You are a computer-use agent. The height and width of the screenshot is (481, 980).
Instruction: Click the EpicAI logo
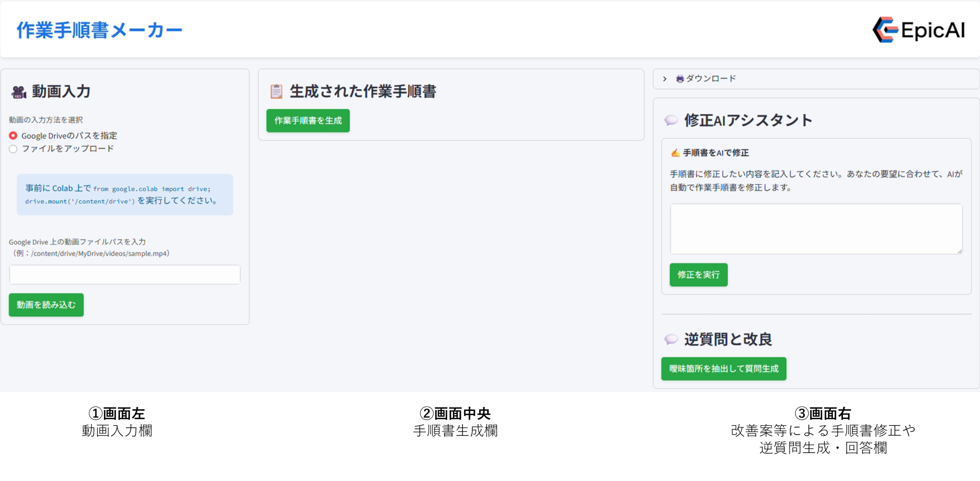919,29
